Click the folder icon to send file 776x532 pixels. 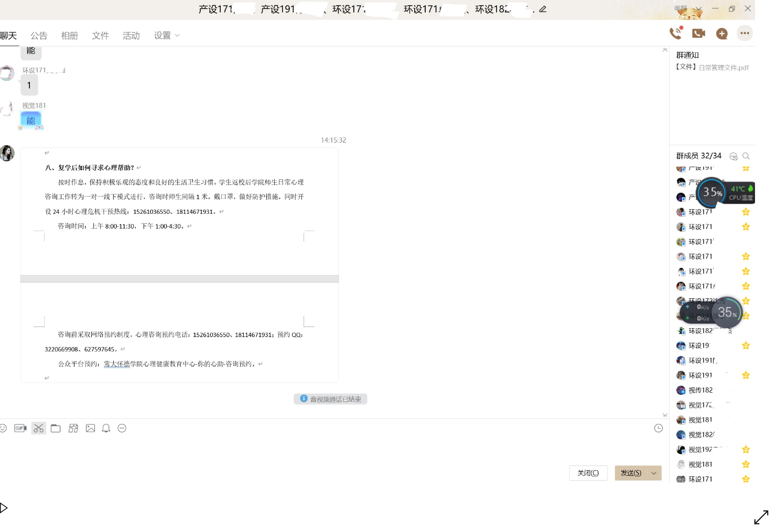pos(56,428)
